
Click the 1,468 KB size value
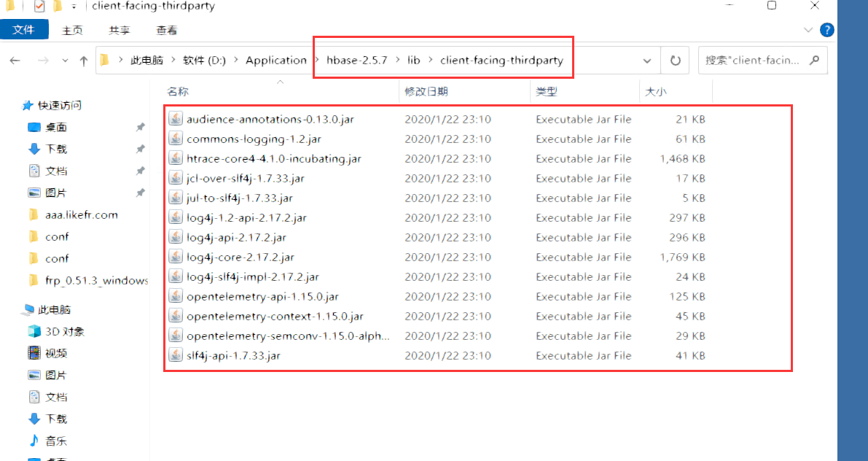682,158
